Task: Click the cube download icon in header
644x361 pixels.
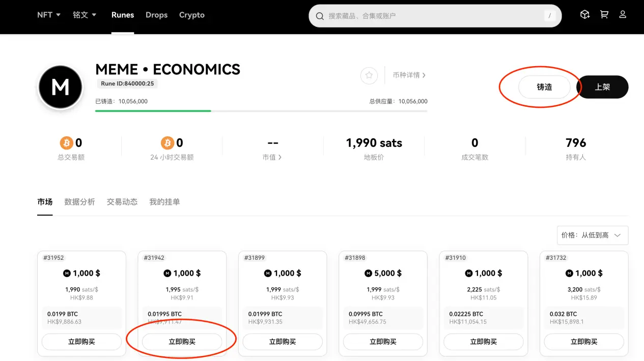Action: [585, 15]
